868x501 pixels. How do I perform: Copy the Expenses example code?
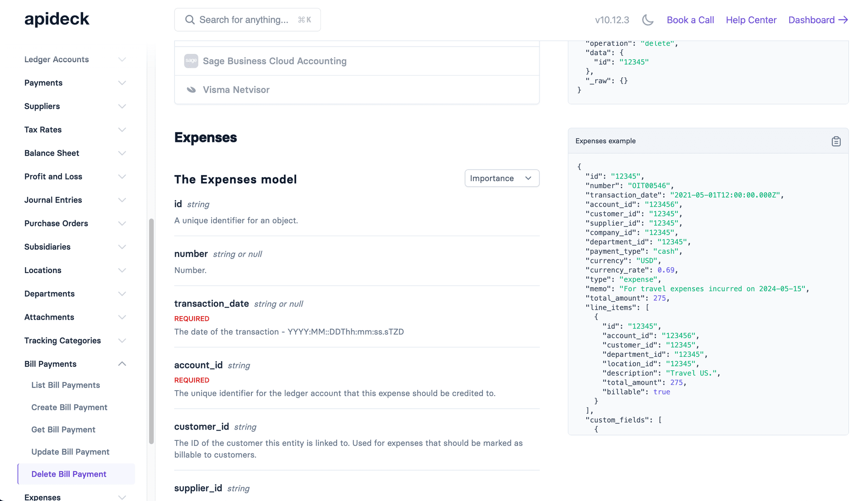pyautogui.click(x=836, y=142)
